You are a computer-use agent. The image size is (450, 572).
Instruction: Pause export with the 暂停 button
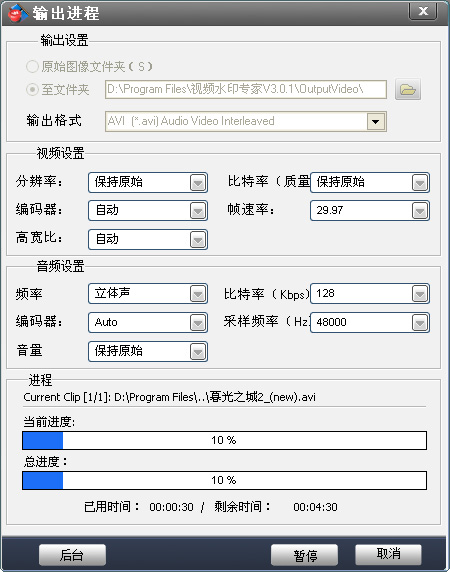pos(304,555)
